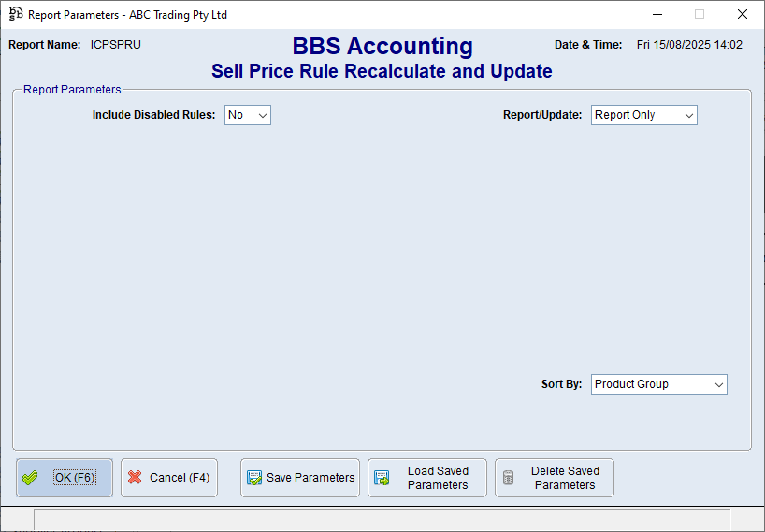This screenshot has width=765, height=532.
Task: Click the Load Saved Parameters icon
Action: [x=382, y=478]
